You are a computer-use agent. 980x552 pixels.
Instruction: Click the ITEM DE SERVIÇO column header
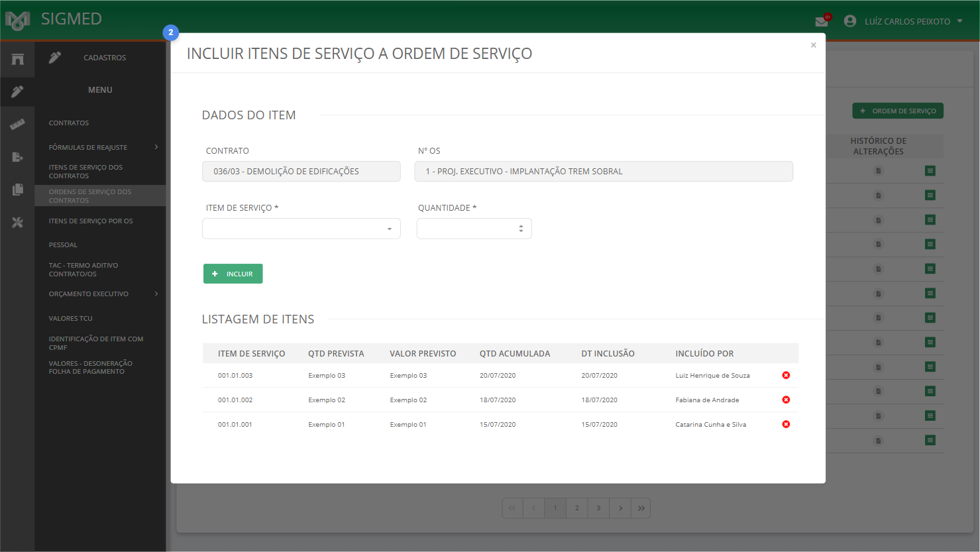252,354
